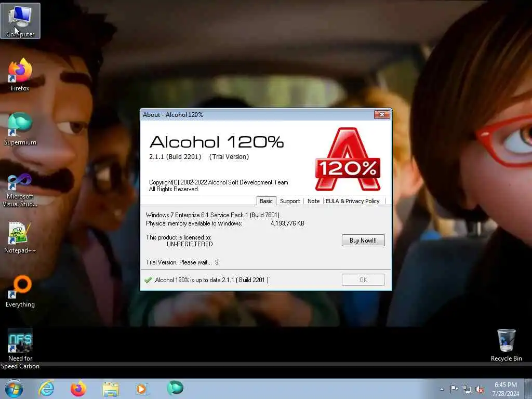Click the green up-to-date checkmark
This screenshot has height=399, width=532.
[x=148, y=280]
